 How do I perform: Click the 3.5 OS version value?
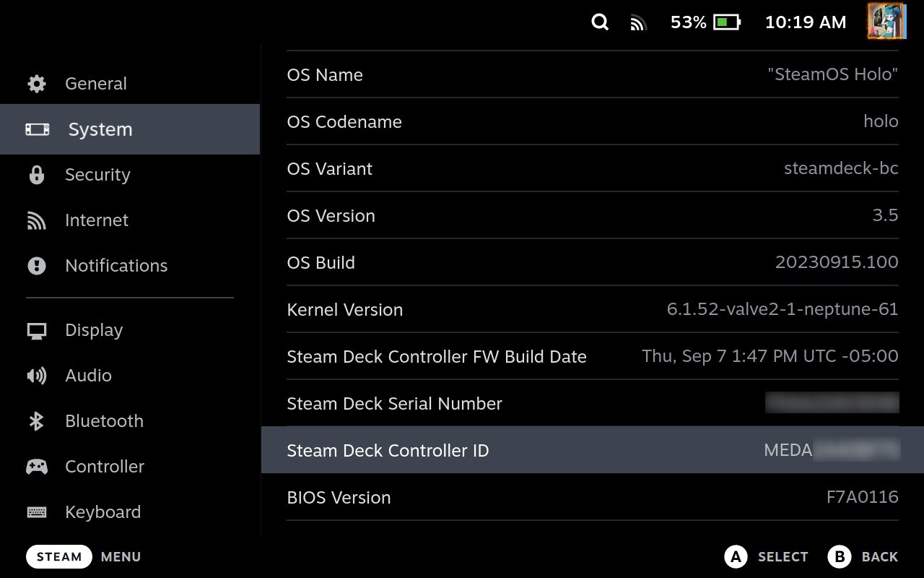coord(885,215)
